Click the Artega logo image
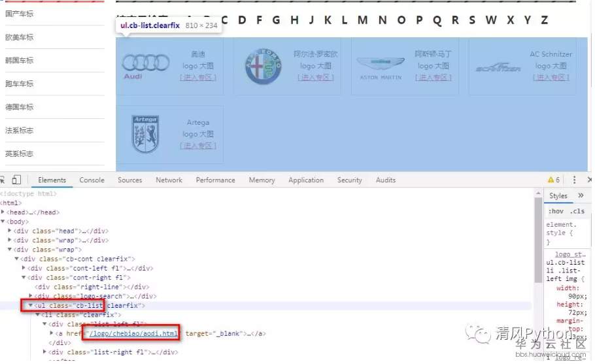Viewport: 595px width, 364px height. pos(145,134)
